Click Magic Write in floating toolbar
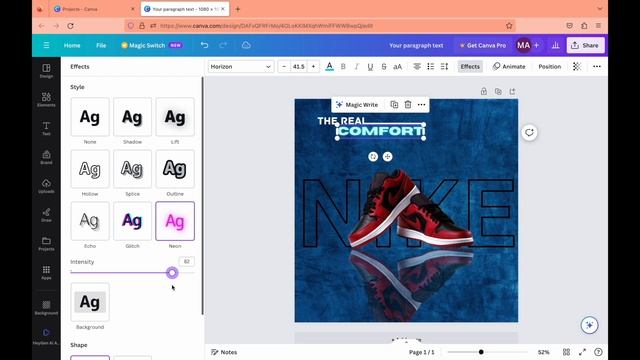640x360 pixels. [357, 105]
